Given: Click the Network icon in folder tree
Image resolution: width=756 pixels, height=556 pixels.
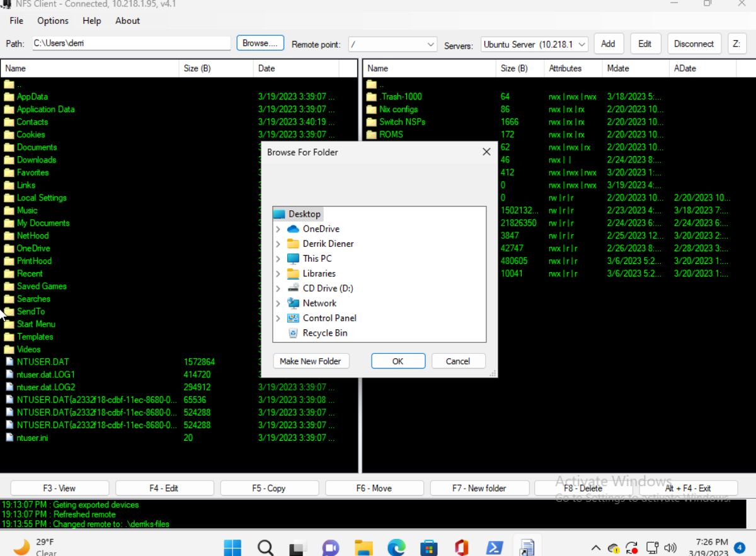Looking at the screenshot, I should pyautogui.click(x=293, y=303).
